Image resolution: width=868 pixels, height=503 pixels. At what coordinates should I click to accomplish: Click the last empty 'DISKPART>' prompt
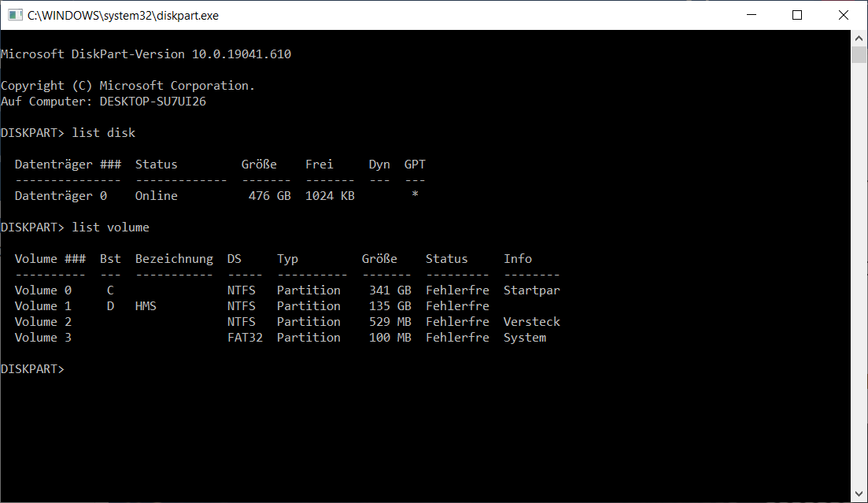(33, 369)
